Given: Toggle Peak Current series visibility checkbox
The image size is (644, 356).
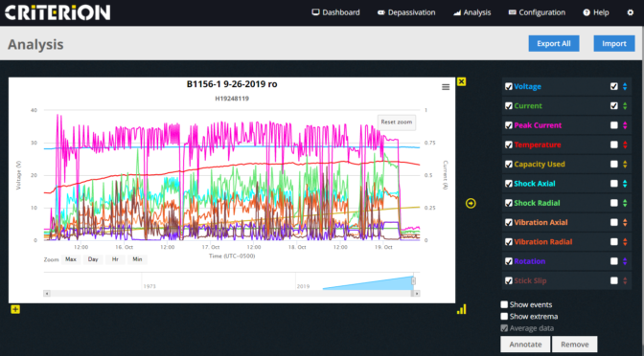Looking at the screenshot, I should pos(509,125).
